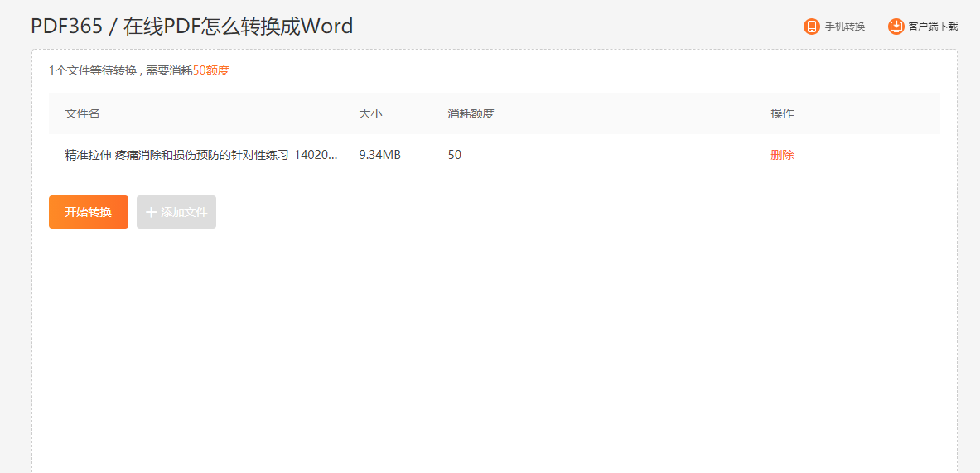
Task: Open the 客户端下载 text link
Action: click(x=932, y=27)
